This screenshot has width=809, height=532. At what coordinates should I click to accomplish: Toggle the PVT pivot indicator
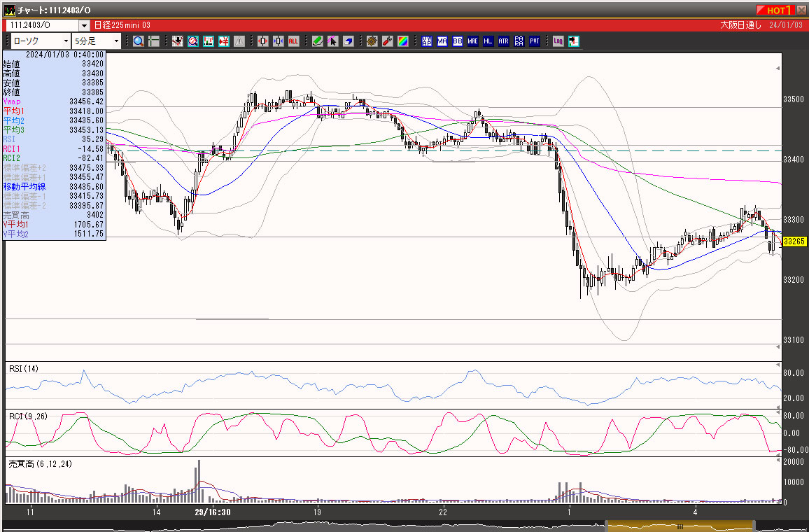pos(535,41)
